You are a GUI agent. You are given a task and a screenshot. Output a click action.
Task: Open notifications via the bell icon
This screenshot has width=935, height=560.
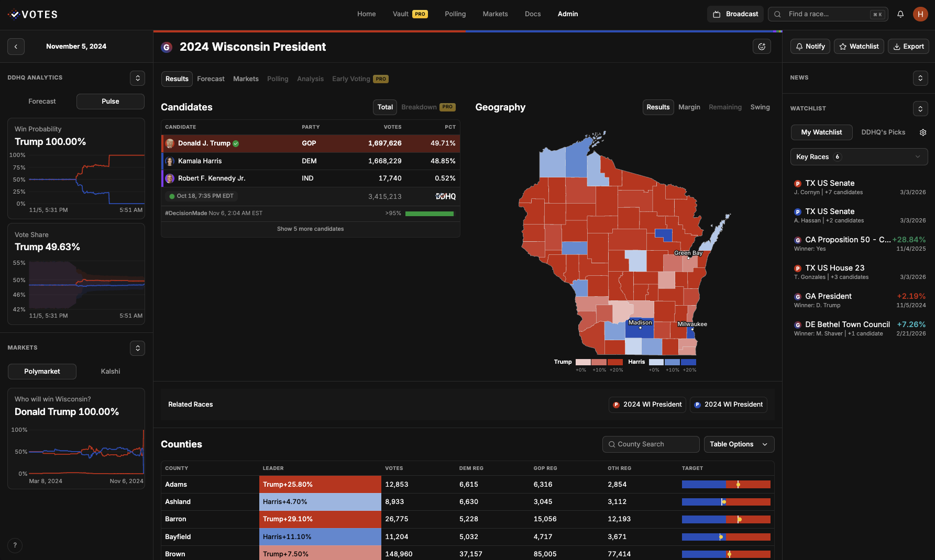(900, 14)
